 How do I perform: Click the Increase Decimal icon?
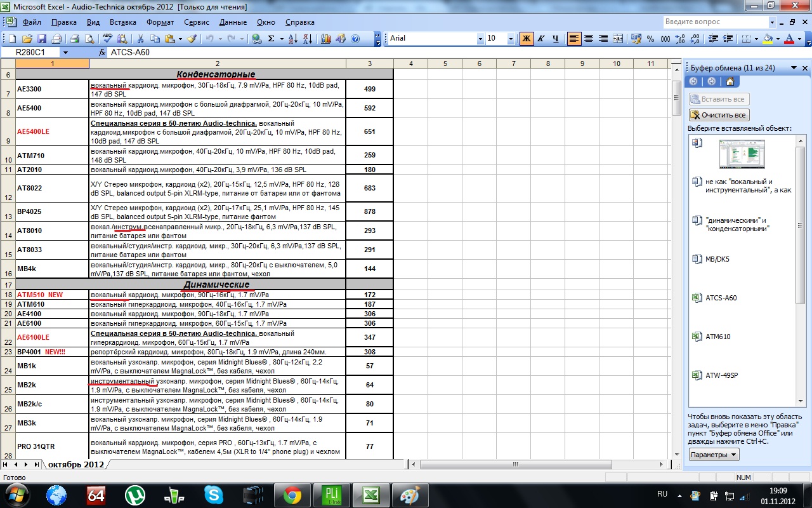tap(680, 39)
